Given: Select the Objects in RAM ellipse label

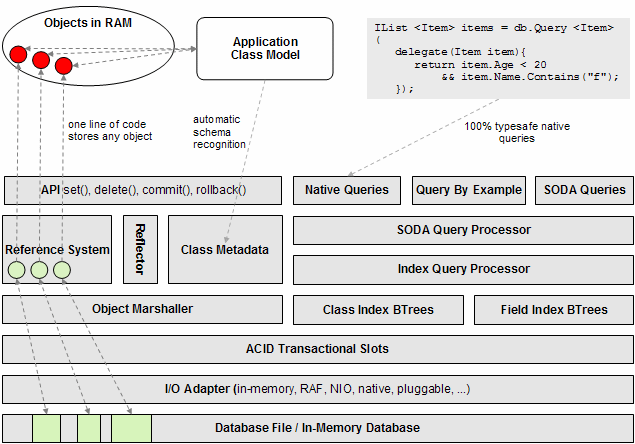Looking at the screenshot, I should point(88,23).
